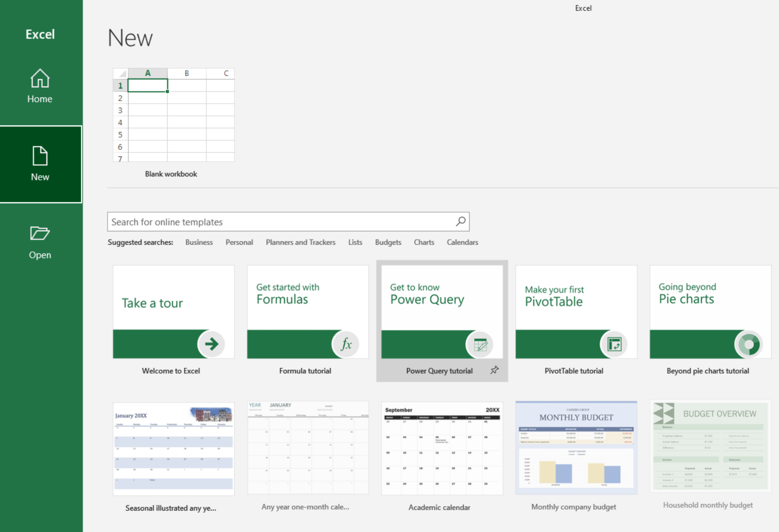The width and height of the screenshot is (779, 532).
Task: Select the Seasonal illustrated calendar thumbnail
Action: click(174, 449)
